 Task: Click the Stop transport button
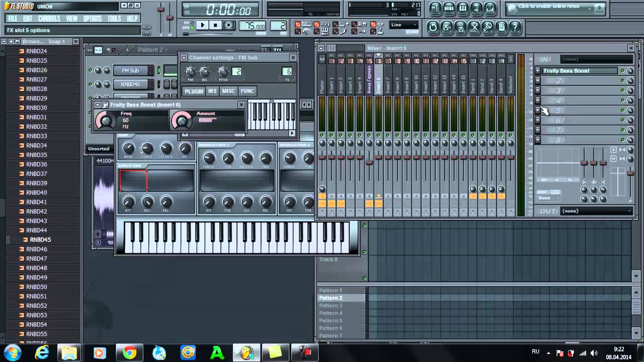pos(215,25)
